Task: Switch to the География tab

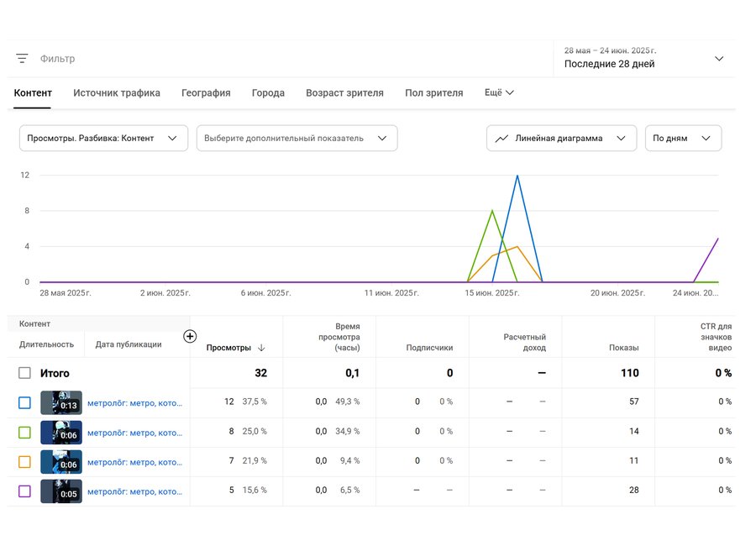Action: (206, 93)
